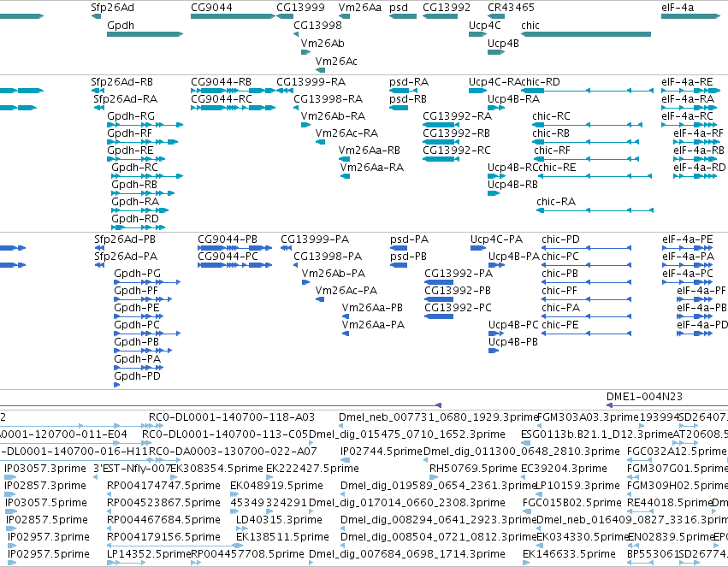Click the RP004174747.5prime EST label
This screenshot has height=567, width=728.
[x=163, y=486]
